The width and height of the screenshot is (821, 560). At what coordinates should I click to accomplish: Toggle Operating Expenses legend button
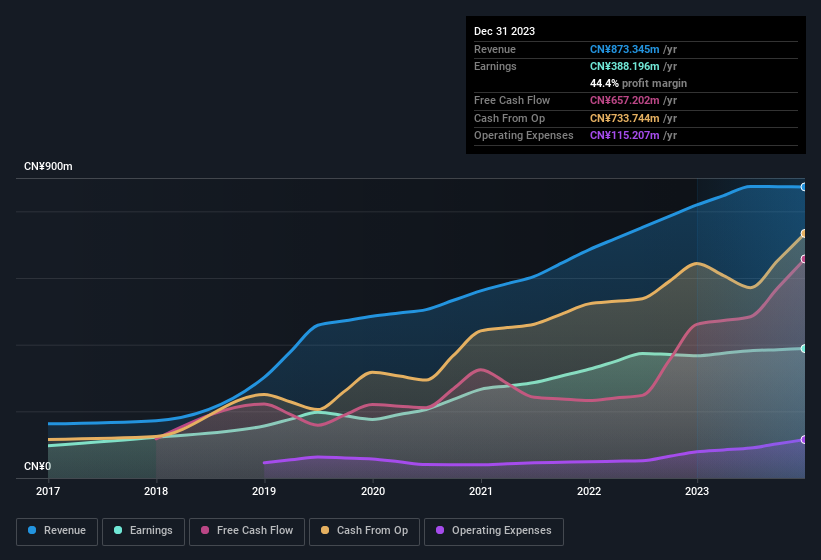494,531
